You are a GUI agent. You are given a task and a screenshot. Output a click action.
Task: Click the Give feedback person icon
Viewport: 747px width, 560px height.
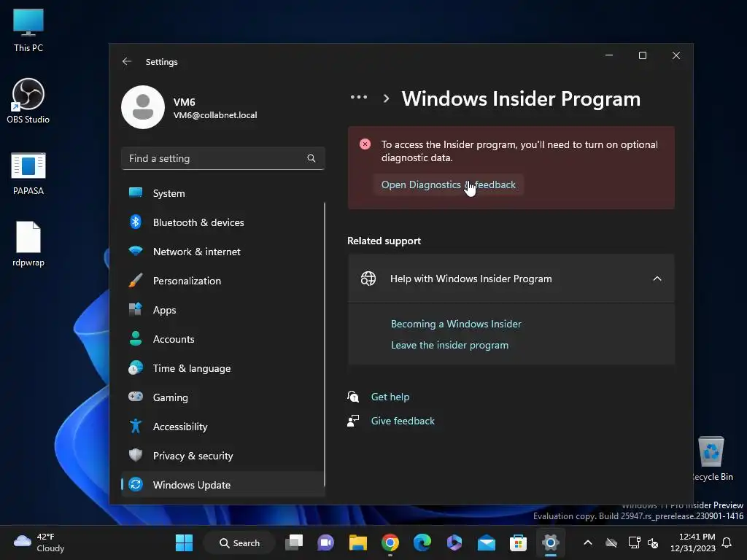click(x=353, y=421)
